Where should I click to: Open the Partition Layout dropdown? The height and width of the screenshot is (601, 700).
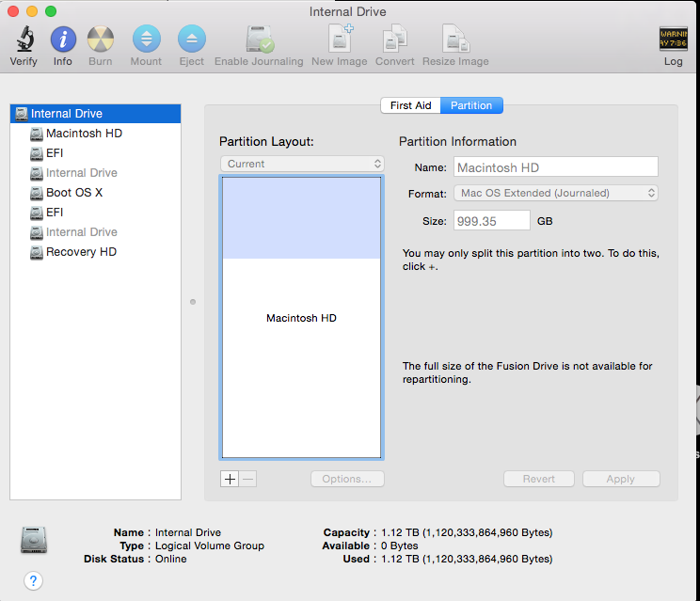(x=302, y=164)
